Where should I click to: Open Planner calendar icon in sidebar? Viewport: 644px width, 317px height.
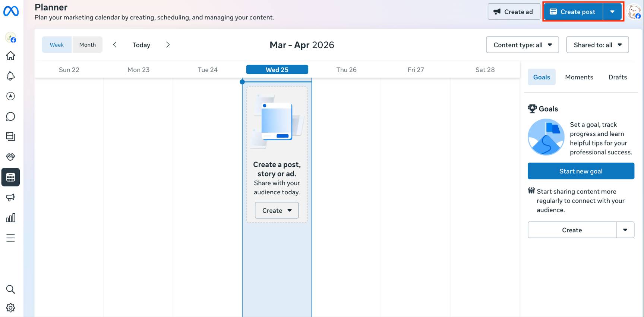click(11, 177)
